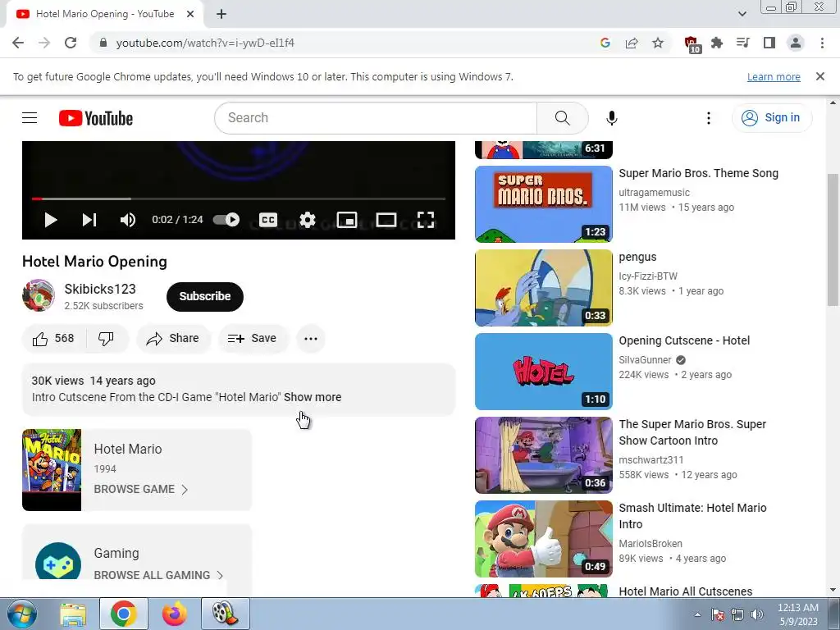Open the tab search dropdown arrow

[742, 14]
